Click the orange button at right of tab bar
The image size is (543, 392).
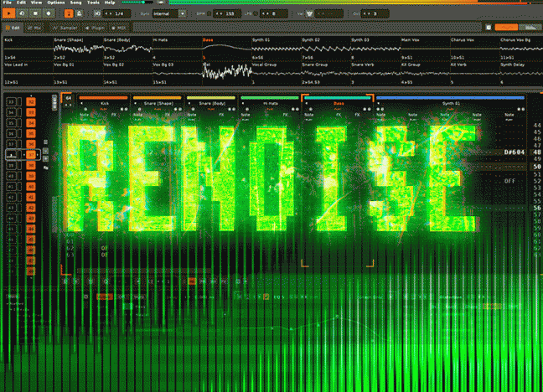[x=506, y=28]
